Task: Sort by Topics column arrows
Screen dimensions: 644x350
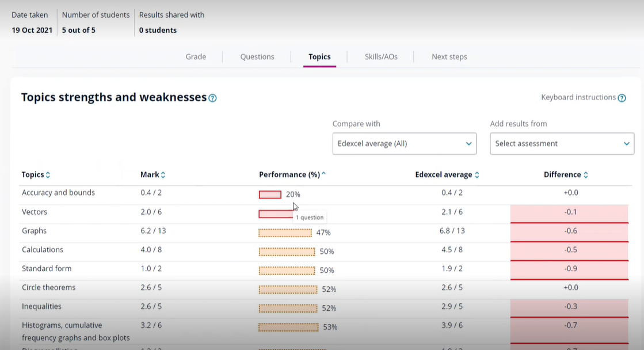Action: [x=48, y=175]
